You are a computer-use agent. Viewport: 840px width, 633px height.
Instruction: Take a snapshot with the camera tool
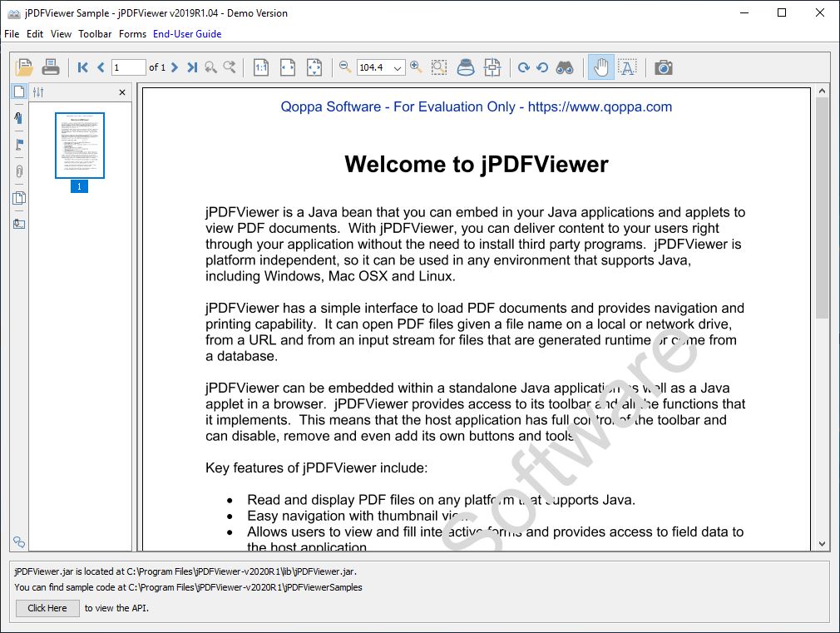663,67
